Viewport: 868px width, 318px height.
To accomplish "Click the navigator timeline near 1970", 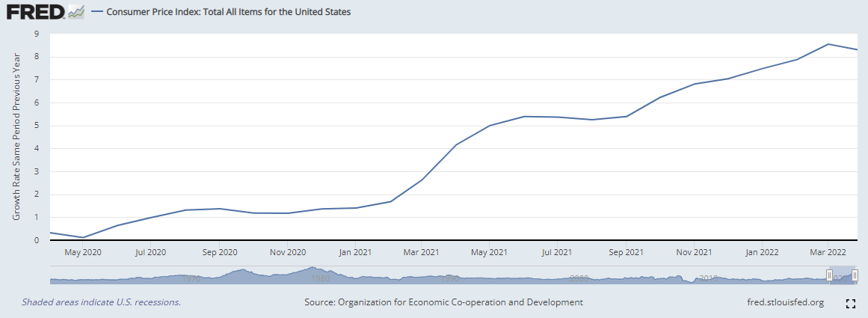I will [191, 278].
